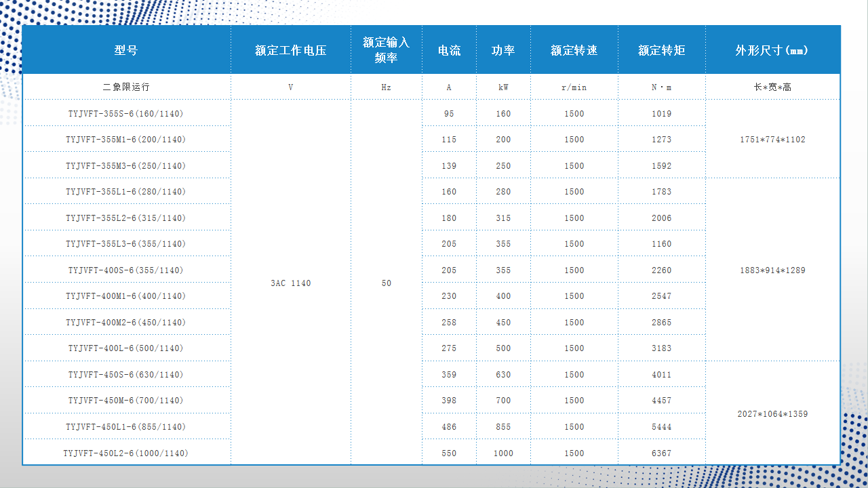
Task: Click torque value 2006
Action: pyautogui.click(x=662, y=218)
